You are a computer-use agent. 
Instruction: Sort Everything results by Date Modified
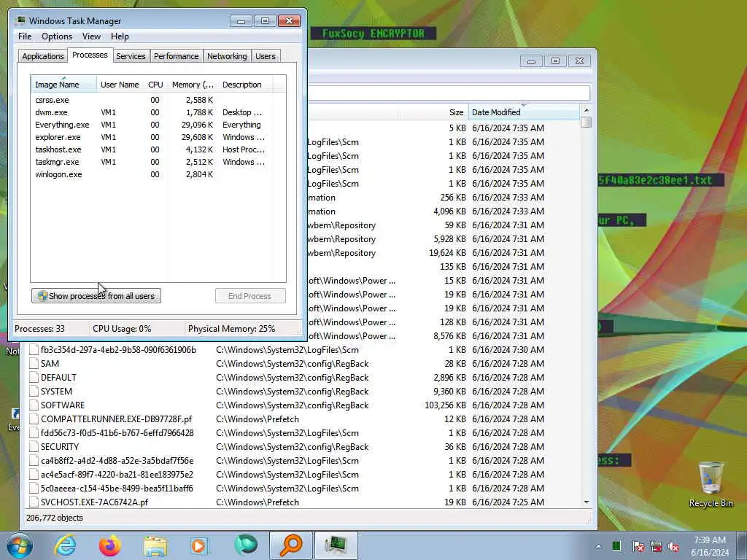click(x=524, y=112)
